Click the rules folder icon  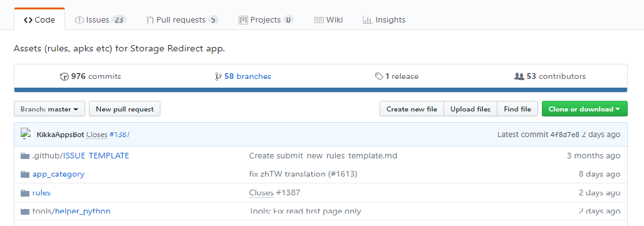point(25,193)
